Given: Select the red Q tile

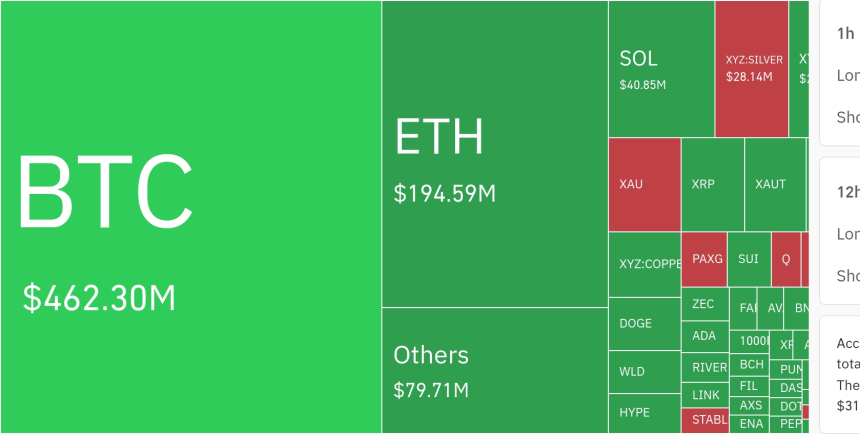Looking at the screenshot, I should click(x=786, y=259).
